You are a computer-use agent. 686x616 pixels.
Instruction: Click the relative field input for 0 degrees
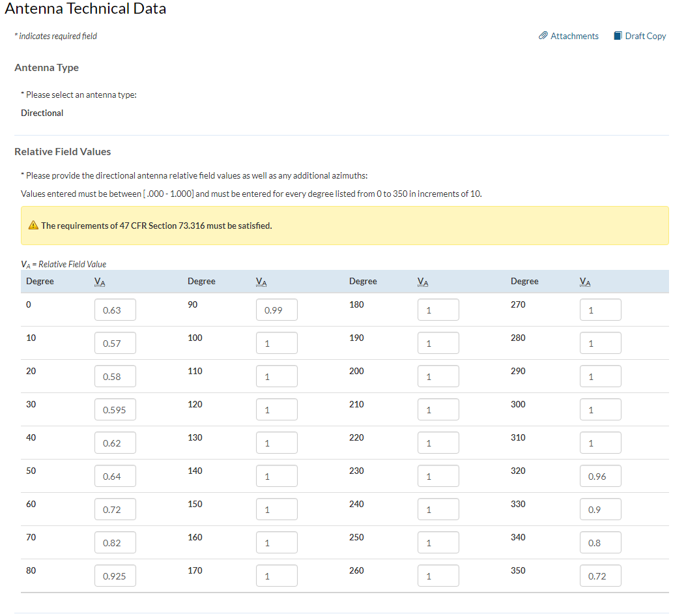click(115, 310)
